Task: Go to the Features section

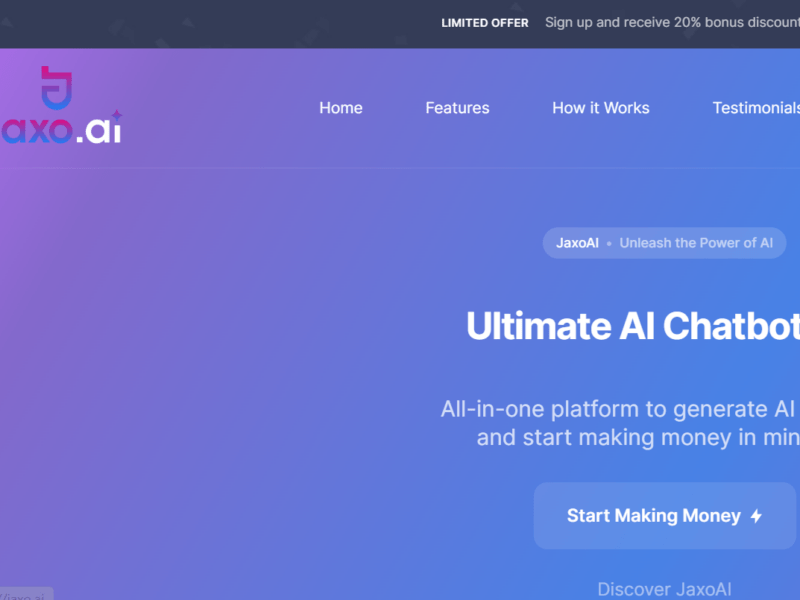Action: tap(457, 108)
